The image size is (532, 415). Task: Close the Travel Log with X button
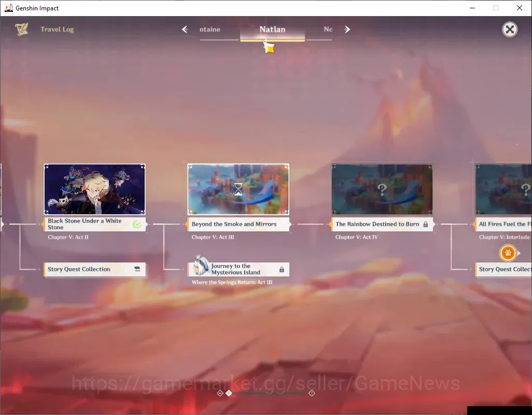(510, 30)
